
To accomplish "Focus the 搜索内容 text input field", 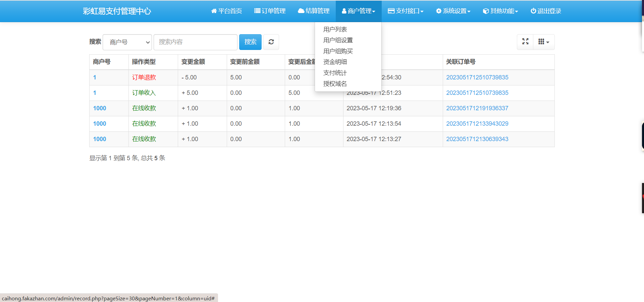I will pos(195,42).
